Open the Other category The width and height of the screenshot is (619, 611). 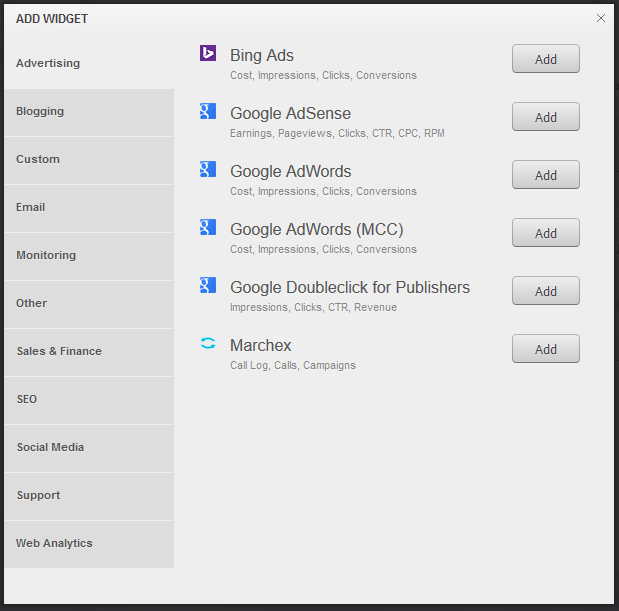[x=89, y=305]
